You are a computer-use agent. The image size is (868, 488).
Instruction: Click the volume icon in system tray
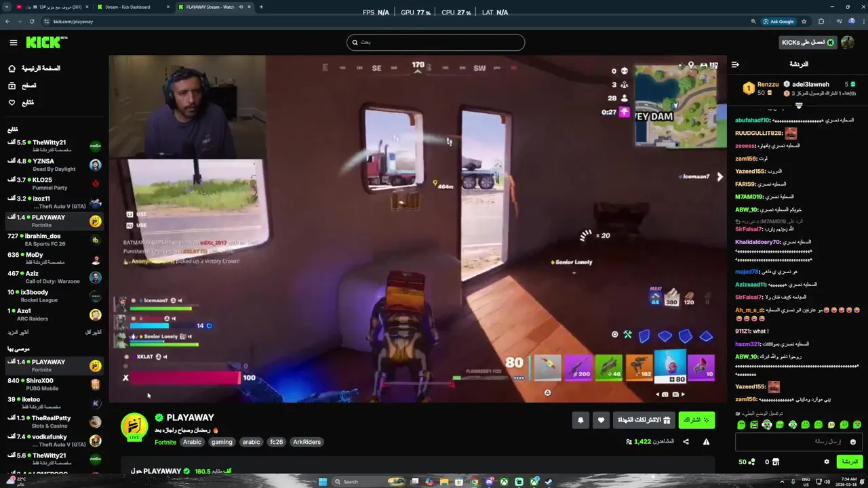(x=828, y=482)
